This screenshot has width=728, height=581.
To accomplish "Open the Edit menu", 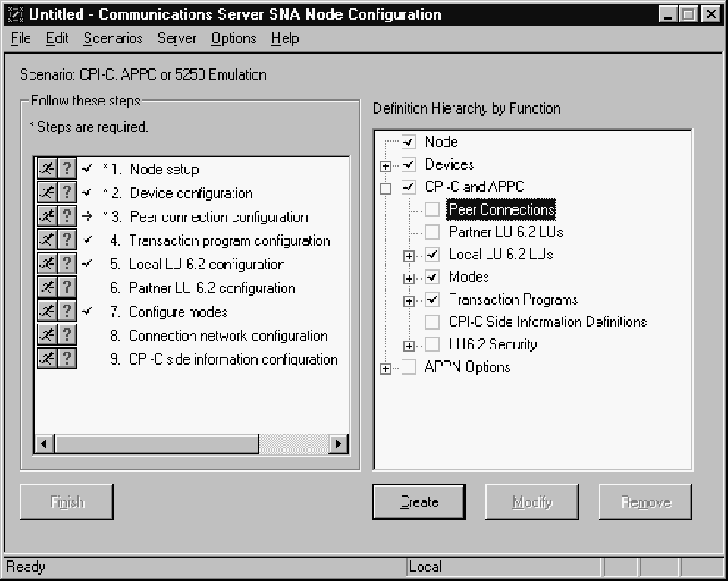I will tap(57, 38).
